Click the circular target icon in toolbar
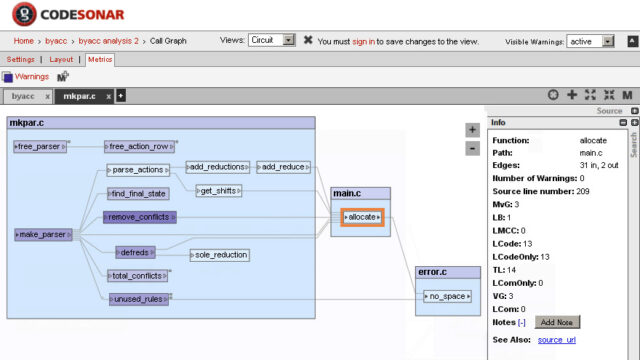The image size is (640, 360). (553, 95)
